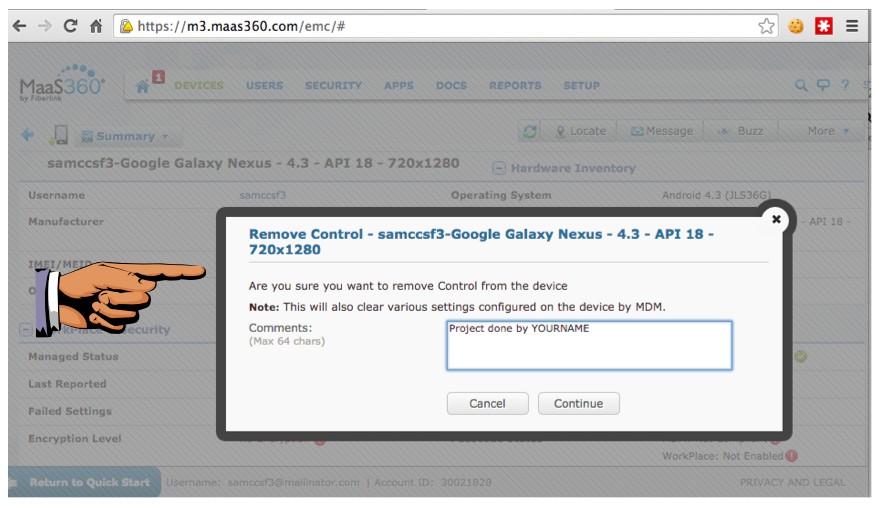This screenshot has width=878, height=505.
Task: Click the browser forward arrow
Action: pyautogui.click(x=45, y=26)
